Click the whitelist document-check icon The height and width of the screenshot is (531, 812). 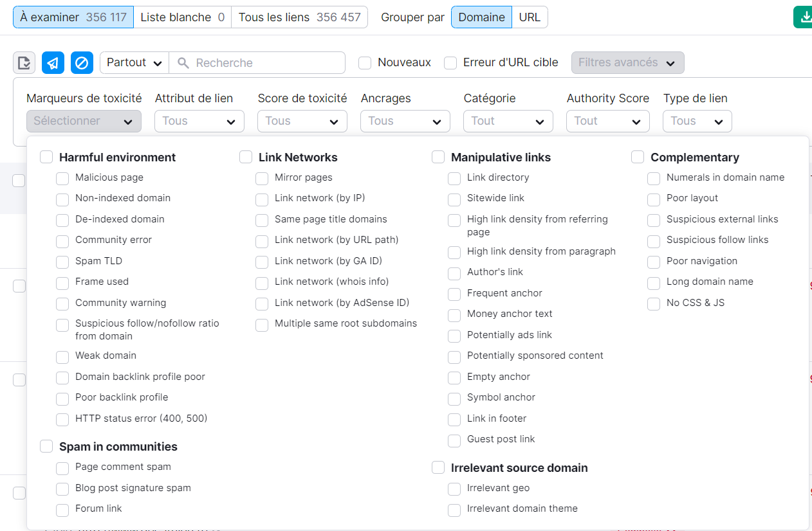coord(24,62)
